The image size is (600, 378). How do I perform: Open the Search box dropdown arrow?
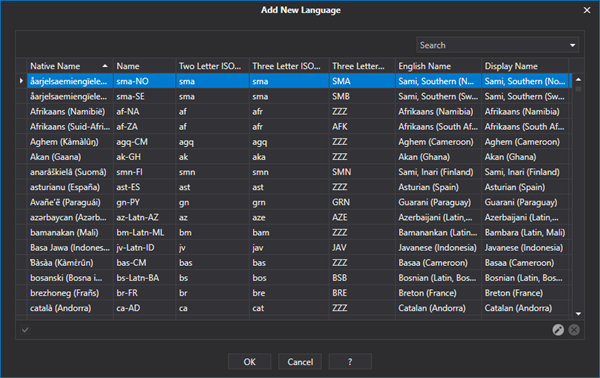click(x=572, y=45)
